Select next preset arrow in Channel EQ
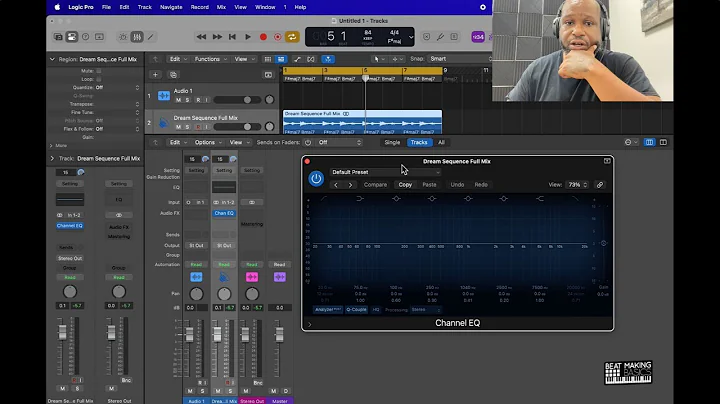This screenshot has height=404, width=720. coord(350,185)
